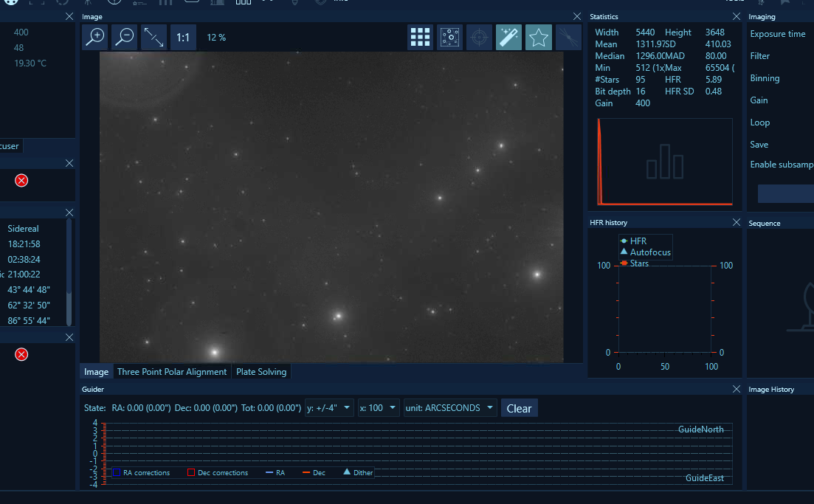Click the Gain value 400 in Statistics

click(x=643, y=103)
